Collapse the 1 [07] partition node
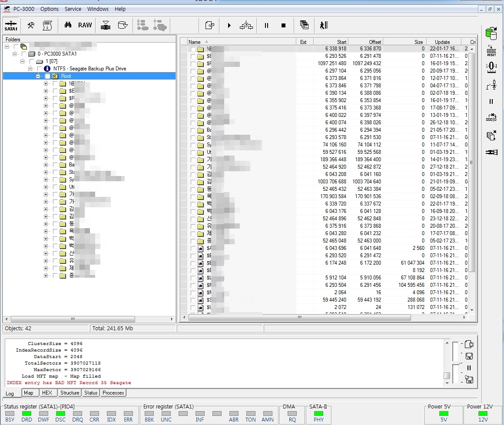Viewport: 504px width, 425px height. [x=23, y=61]
